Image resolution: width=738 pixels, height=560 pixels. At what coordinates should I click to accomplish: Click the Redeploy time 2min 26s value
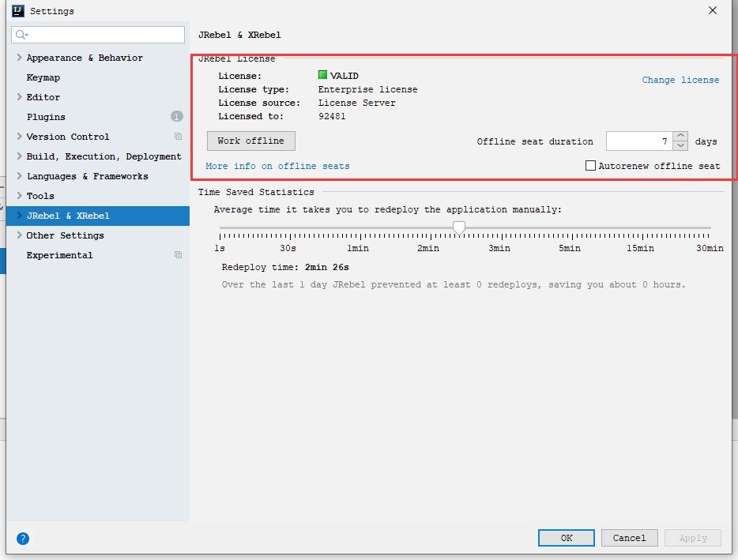326,267
